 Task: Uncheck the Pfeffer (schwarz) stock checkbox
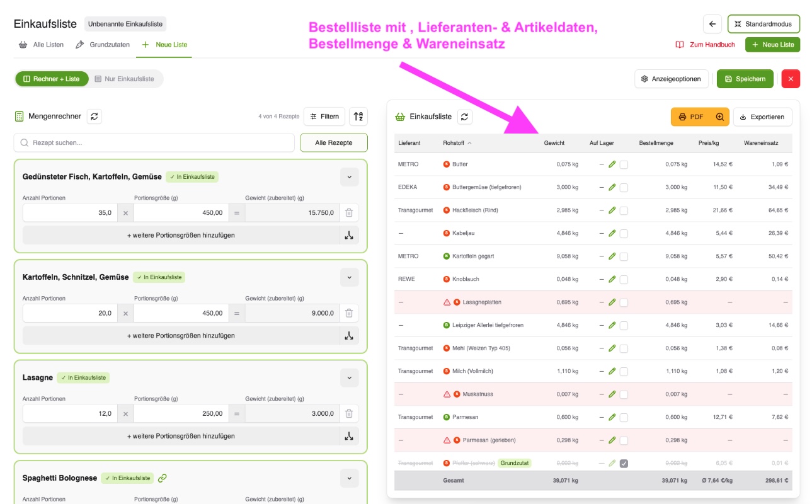pos(624,463)
